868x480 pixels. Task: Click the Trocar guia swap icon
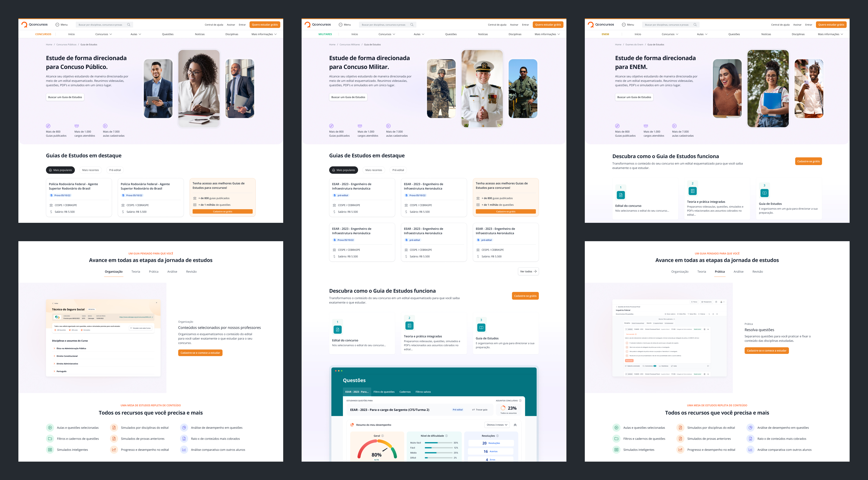[473, 410]
